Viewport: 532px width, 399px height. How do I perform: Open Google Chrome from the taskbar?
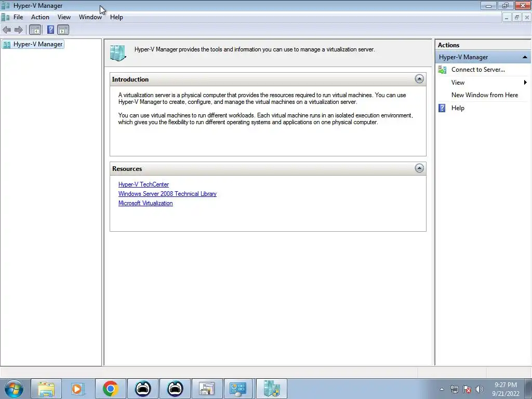pyautogui.click(x=110, y=389)
